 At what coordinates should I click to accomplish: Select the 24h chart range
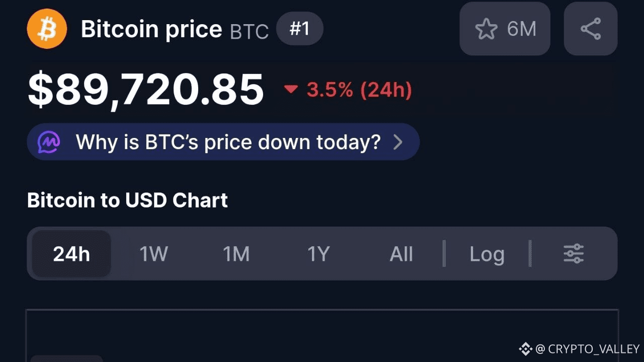tap(71, 254)
